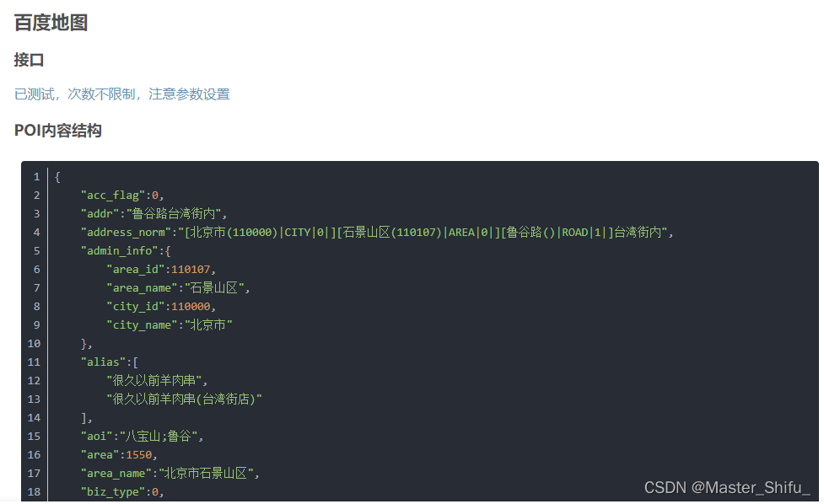Click the 接口 subheading
Screen dimensions: 824x504
tap(30, 60)
